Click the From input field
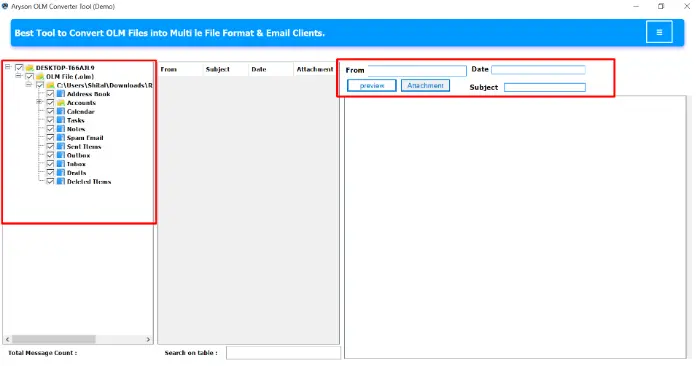This screenshot has width=700, height=366. pyautogui.click(x=417, y=71)
